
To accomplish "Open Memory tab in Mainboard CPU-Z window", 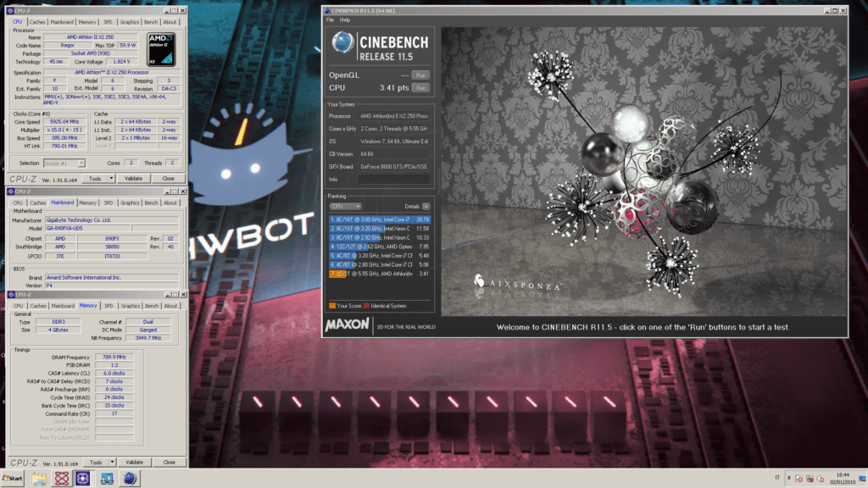I will tap(87, 203).
